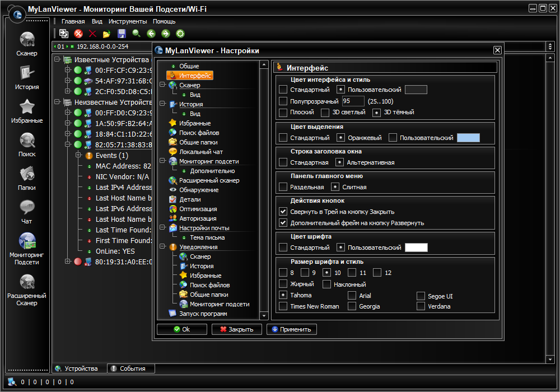
Task: Select the 3D светлый style option
Action: tap(325, 113)
